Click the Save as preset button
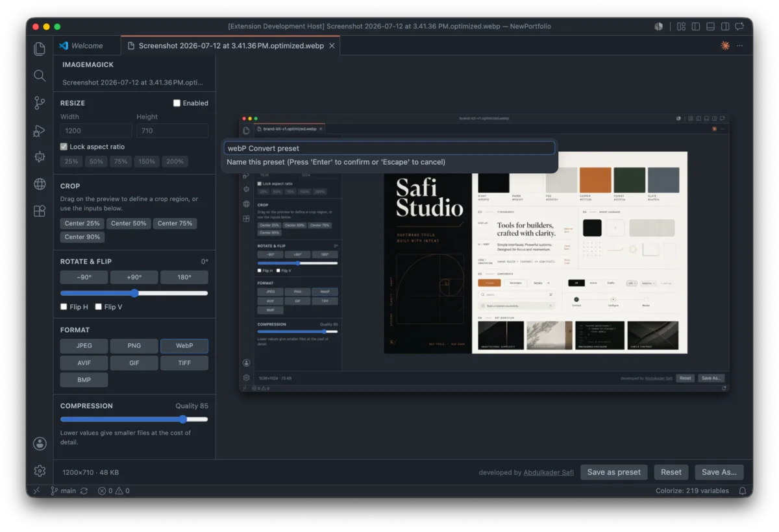This screenshot has width=779, height=532. coord(614,472)
